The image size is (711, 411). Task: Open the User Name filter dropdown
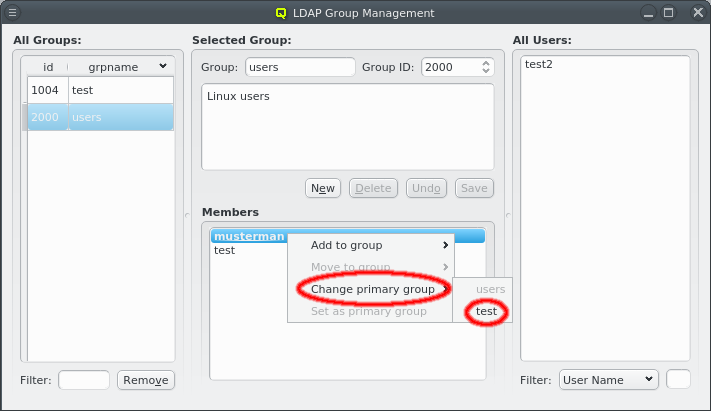tap(608, 379)
